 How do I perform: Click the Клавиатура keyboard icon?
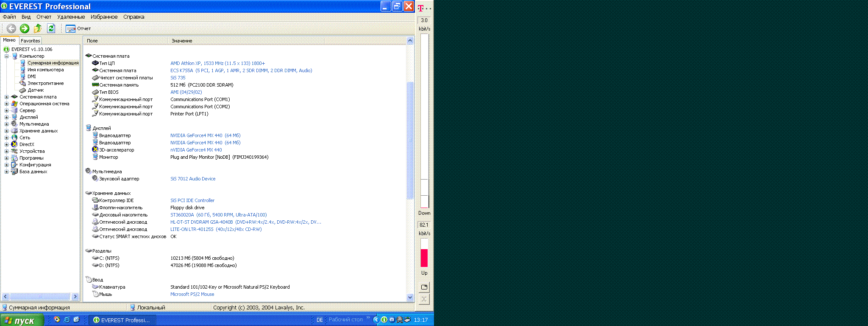[x=95, y=287]
